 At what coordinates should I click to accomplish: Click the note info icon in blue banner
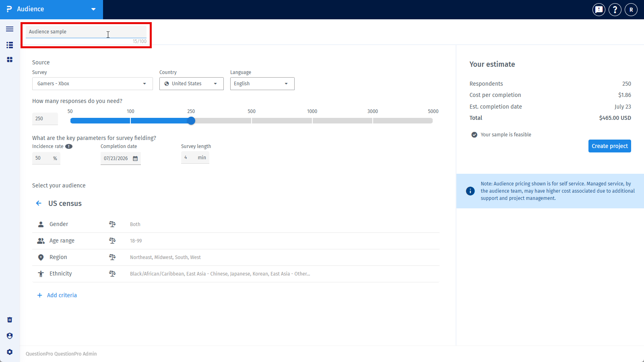470,191
